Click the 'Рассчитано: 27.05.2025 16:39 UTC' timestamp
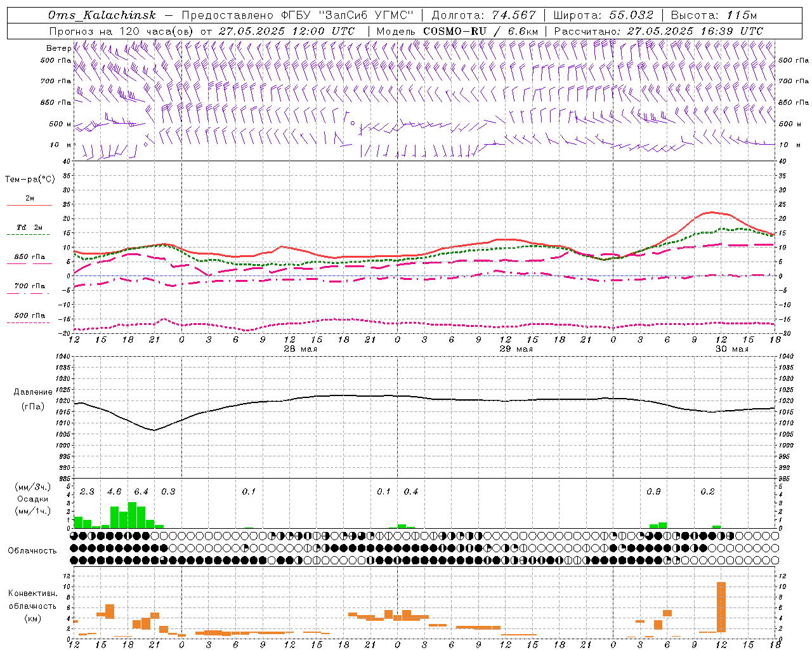This screenshot has height=650, width=812. (658, 31)
